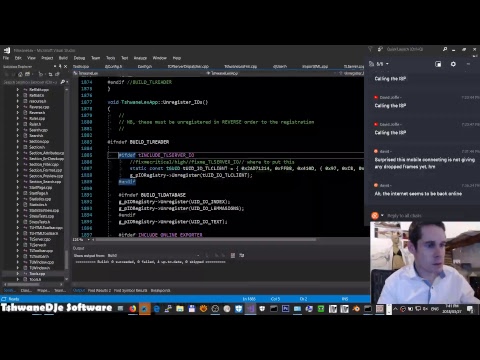Click the Solution Explorer home icon
Viewport: 480px width, 360px height.
[20, 74]
